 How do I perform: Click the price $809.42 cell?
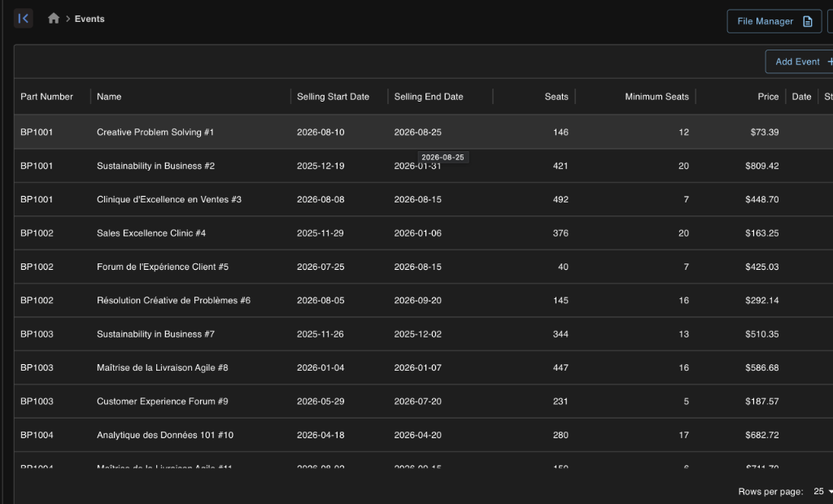click(x=761, y=166)
